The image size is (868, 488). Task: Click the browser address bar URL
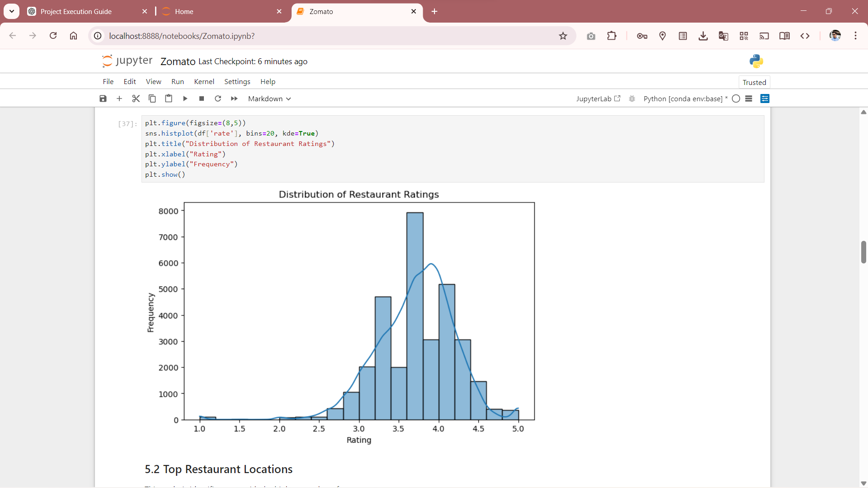pos(182,36)
